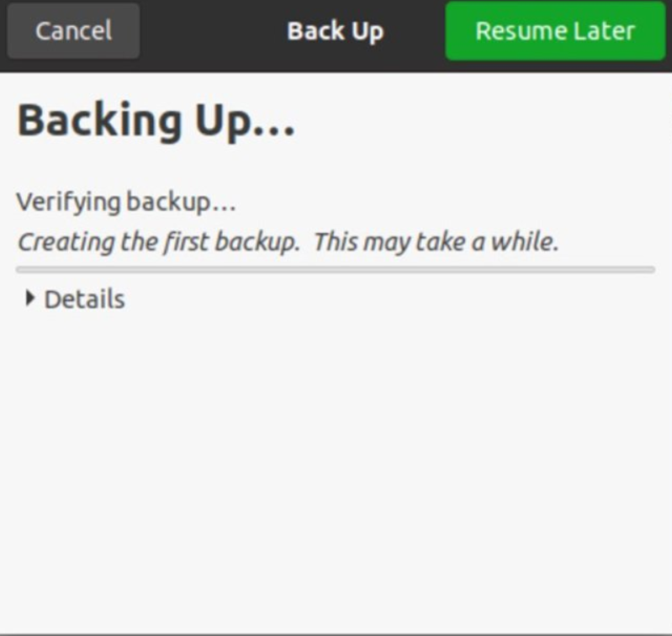The height and width of the screenshot is (636, 672).
Task: Click the "Backing Up…" heading
Action: 156,120
